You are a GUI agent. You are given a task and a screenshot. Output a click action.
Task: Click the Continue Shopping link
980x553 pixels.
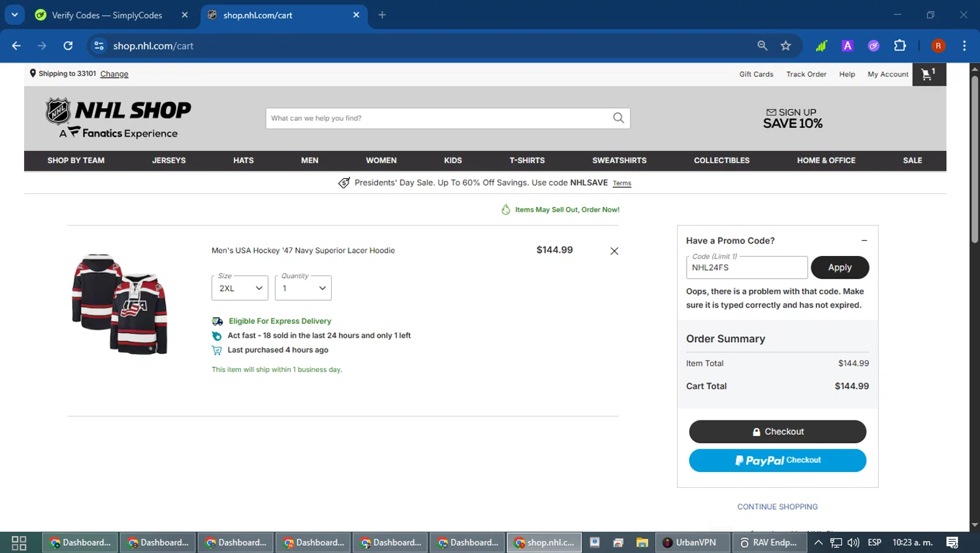tap(777, 507)
